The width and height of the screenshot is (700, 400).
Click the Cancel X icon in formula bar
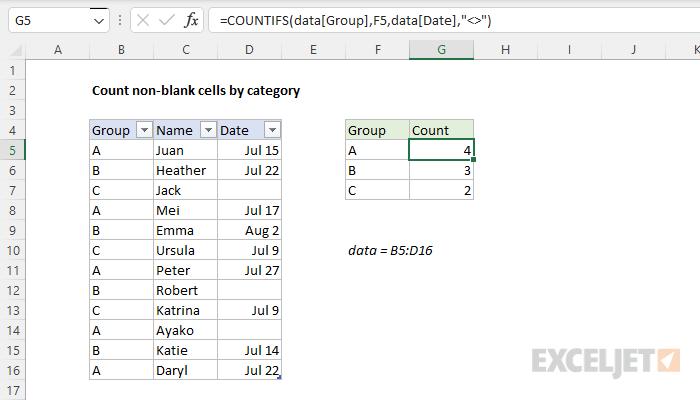coord(143,21)
